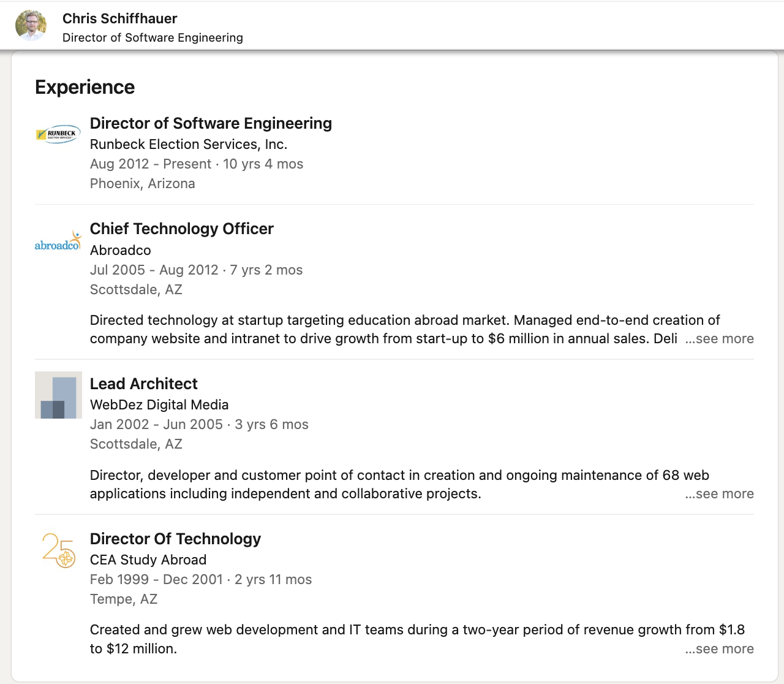Expand Chief Technology Officer description with see more
Image resolution: width=784 pixels, height=684 pixels.
tap(719, 339)
